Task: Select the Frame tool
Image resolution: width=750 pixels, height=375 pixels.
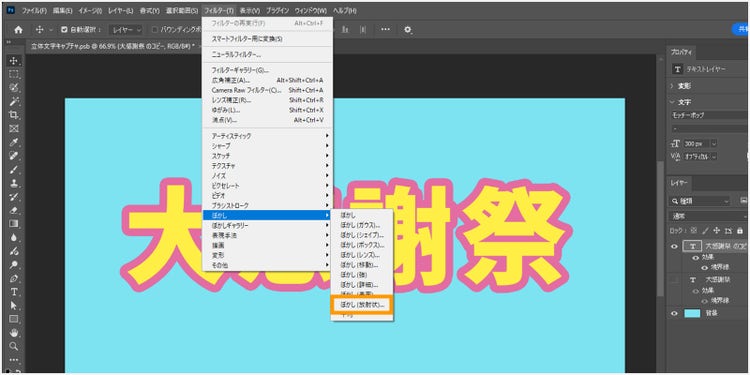Action: [14, 128]
